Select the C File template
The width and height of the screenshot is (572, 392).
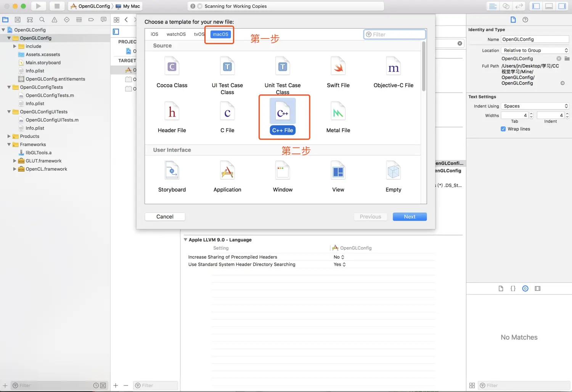coord(227,117)
